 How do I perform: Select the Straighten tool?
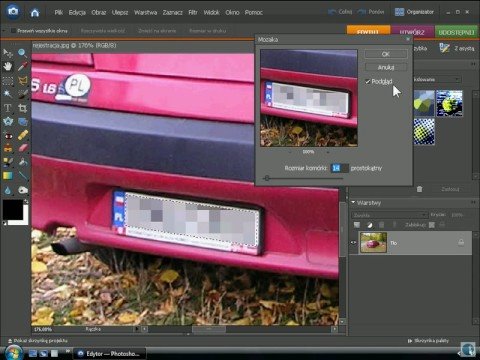(x=22, y=122)
